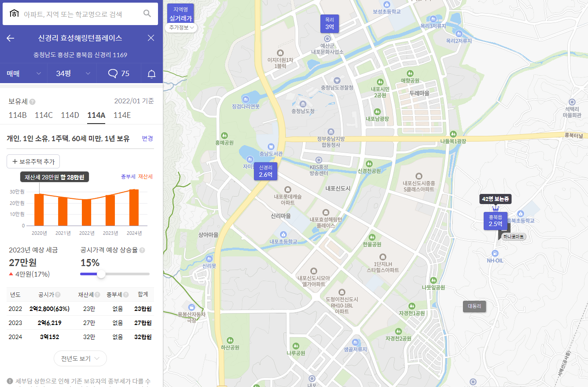Screen dimensions: 588x387
Task: Expand the 추가정보 map options
Action: pyautogui.click(x=181, y=27)
